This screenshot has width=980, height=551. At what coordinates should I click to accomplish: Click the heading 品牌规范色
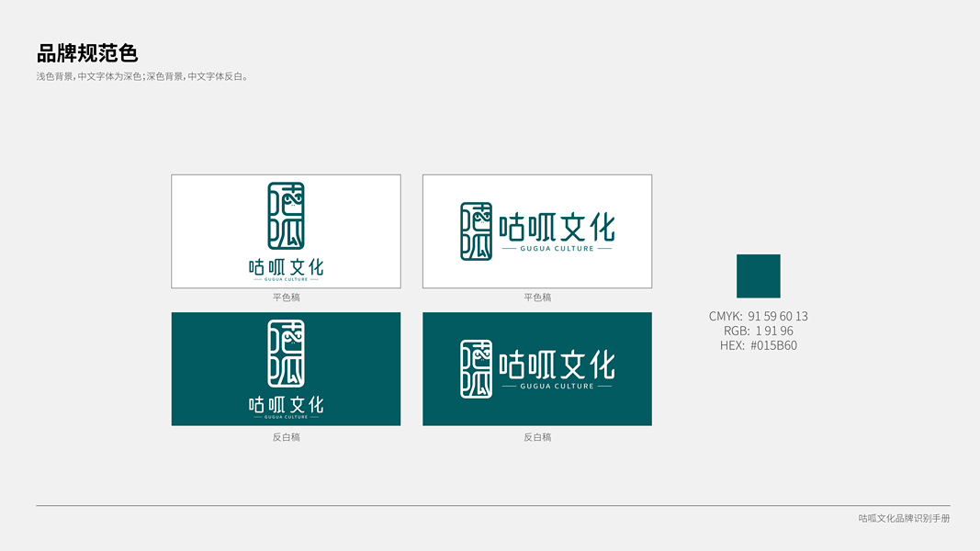[x=87, y=53]
